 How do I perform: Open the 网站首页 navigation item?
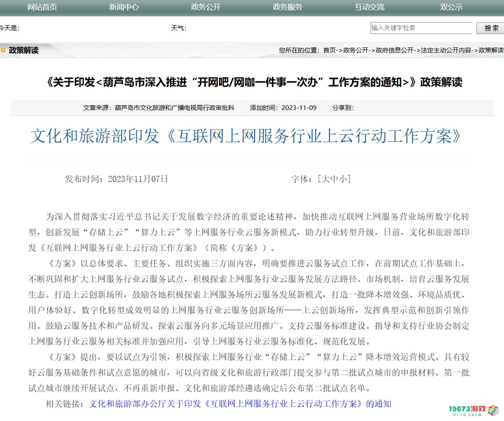[42, 7]
